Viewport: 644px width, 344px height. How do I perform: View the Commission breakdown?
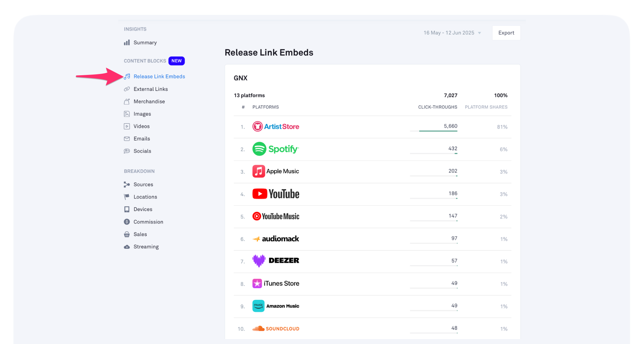tap(148, 222)
